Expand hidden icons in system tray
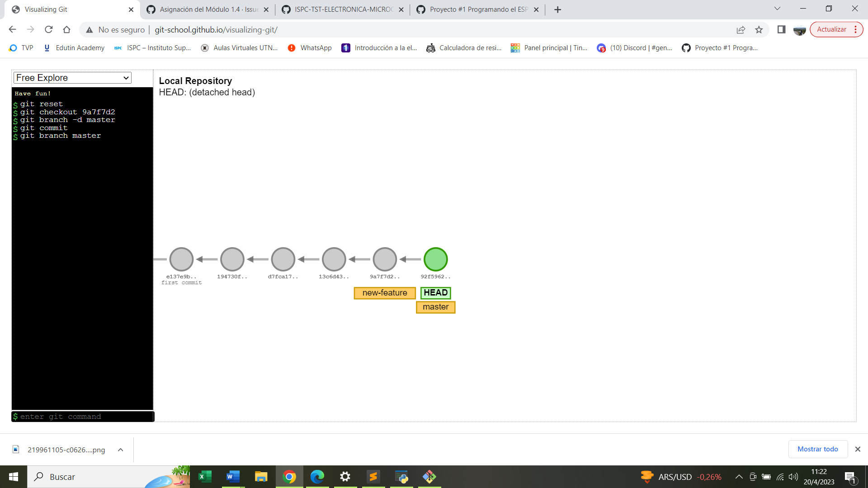 coord(739,477)
